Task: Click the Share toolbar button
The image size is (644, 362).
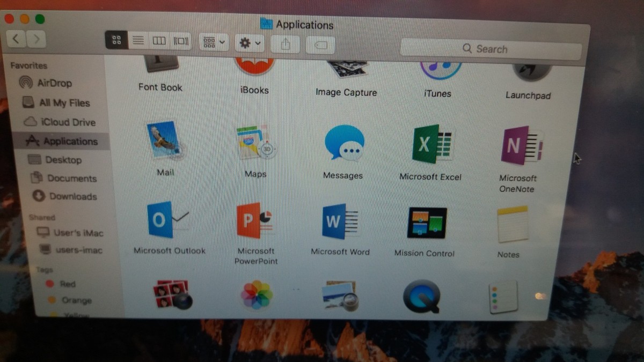Action: click(285, 44)
